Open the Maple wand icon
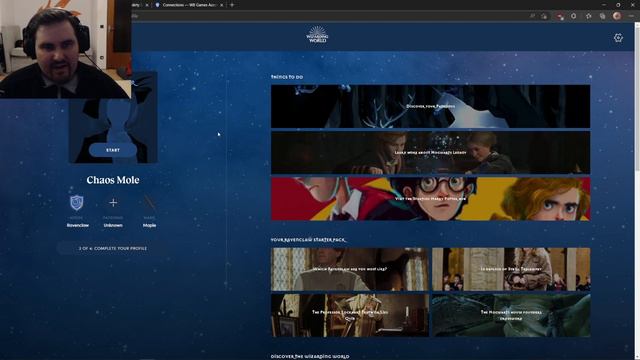The image size is (640, 360). (149, 202)
